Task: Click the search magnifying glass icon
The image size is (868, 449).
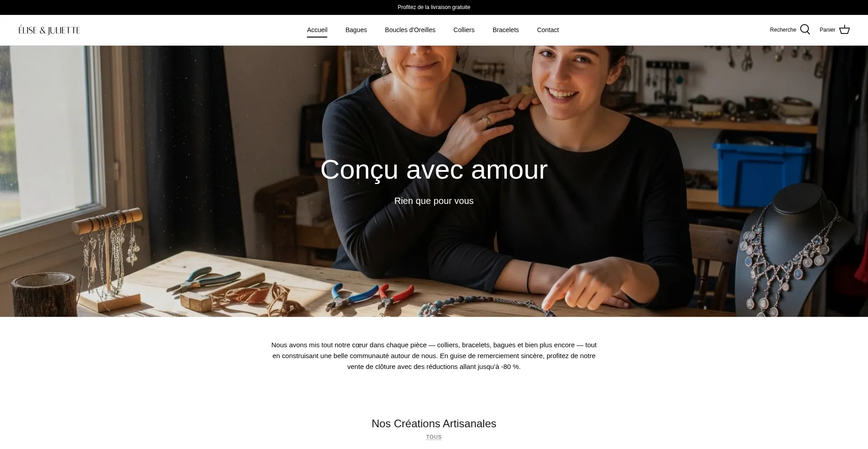Action: pyautogui.click(x=805, y=30)
